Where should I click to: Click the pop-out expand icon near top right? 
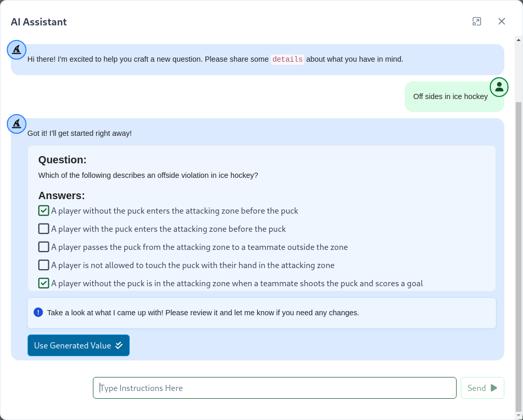pyautogui.click(x=477, y=22)
